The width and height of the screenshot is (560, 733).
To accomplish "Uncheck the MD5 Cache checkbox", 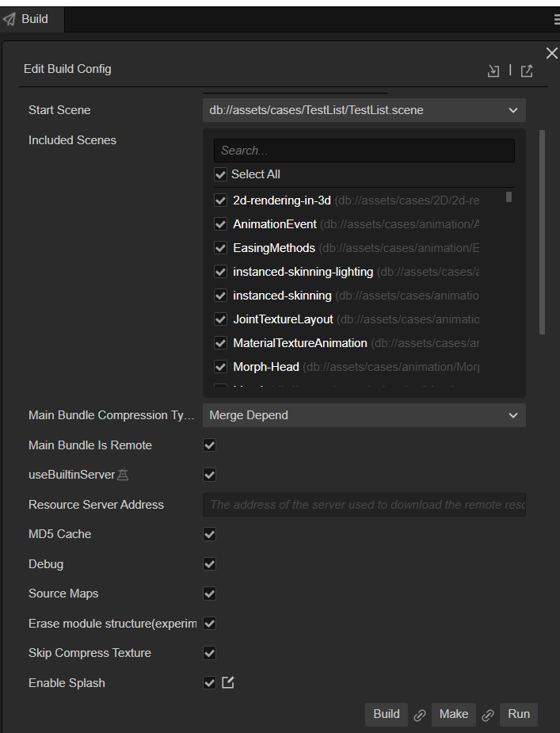I will [x=210, y=534].
